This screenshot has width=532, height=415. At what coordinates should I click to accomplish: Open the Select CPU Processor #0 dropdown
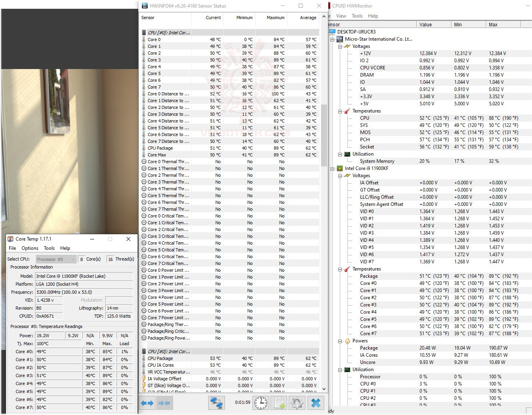coord(56,259)
